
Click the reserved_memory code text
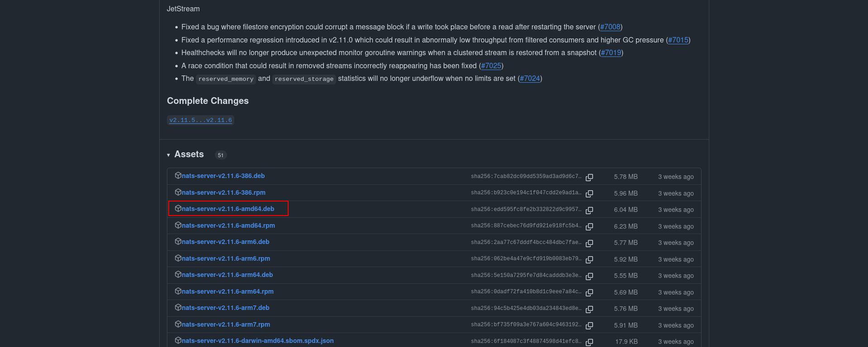pyautogui.click(x=226, y=79)
